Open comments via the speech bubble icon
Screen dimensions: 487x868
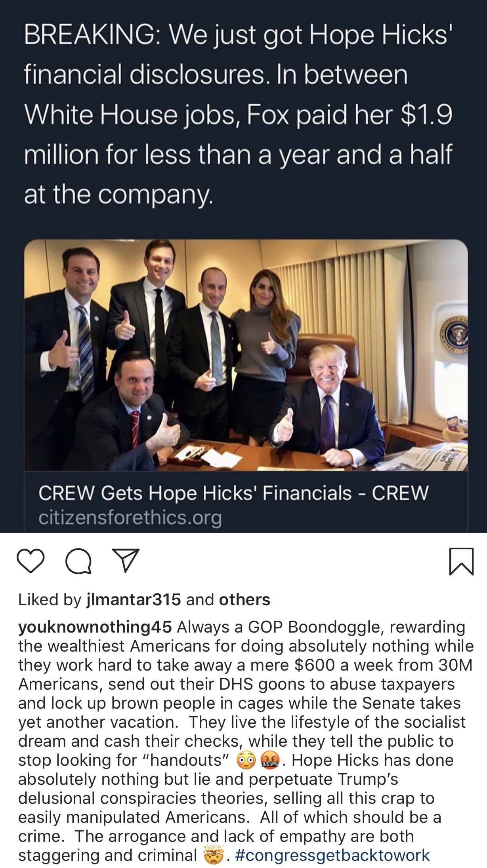click(78, 561)
